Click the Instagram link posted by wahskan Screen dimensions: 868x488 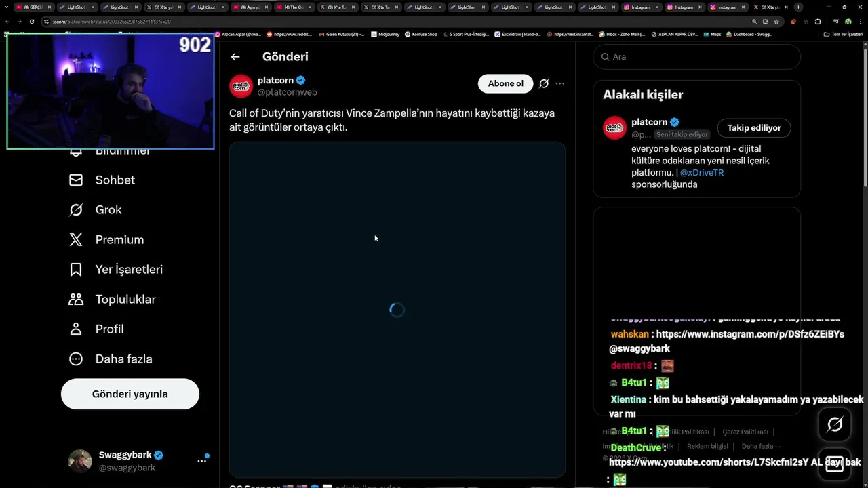[x=750, y=334]
